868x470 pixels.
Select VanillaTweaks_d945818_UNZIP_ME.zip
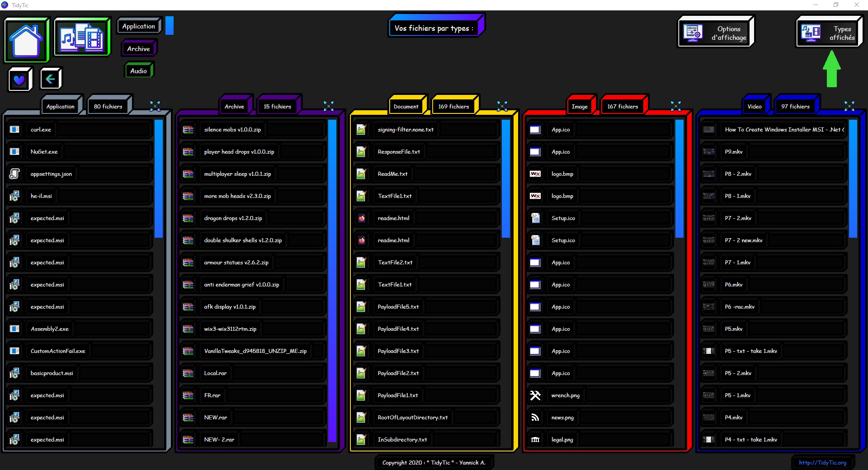(x=253, y=351)
